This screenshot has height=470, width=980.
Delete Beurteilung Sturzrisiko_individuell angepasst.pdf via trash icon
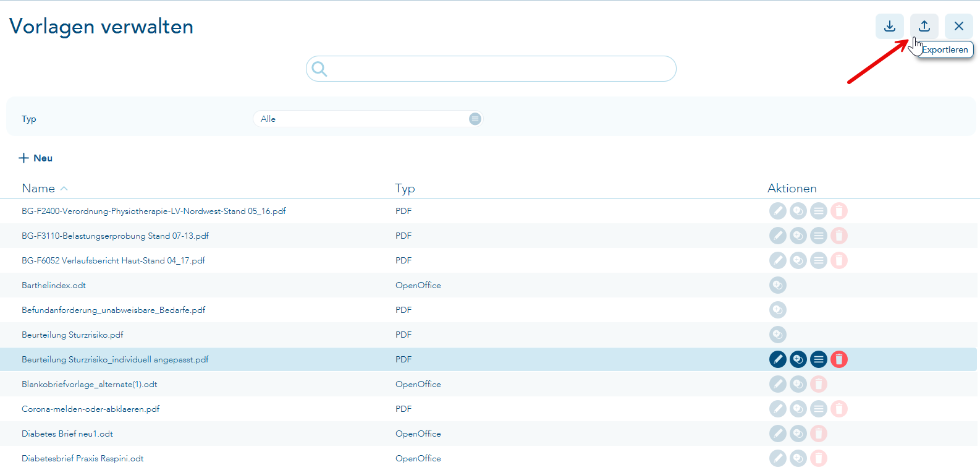(x=839, y=359)
